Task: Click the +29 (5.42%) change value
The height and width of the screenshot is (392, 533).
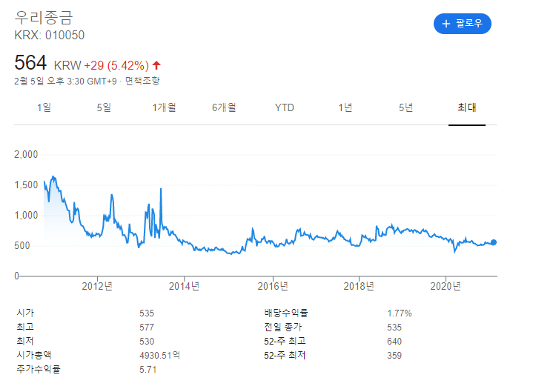Action: [116, 65]
